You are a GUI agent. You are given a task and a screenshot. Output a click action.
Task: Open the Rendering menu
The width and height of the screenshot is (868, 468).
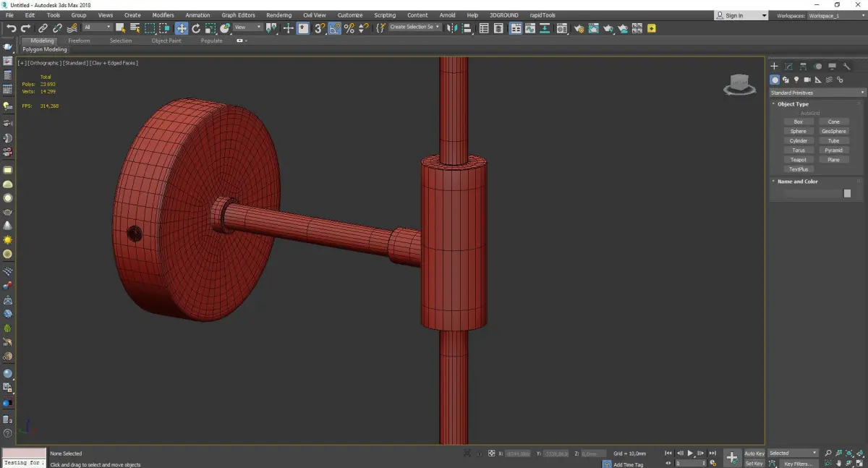[x=278, y=15]
